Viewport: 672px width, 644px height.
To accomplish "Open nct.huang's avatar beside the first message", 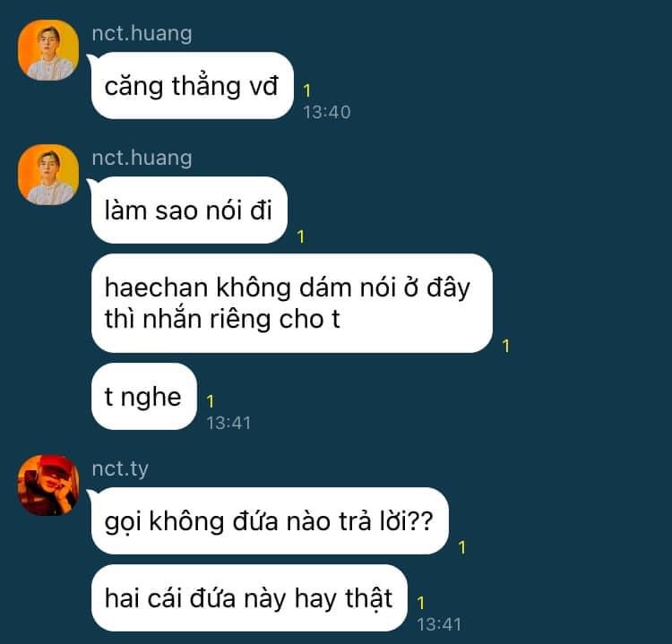I will tap(48, 50).
